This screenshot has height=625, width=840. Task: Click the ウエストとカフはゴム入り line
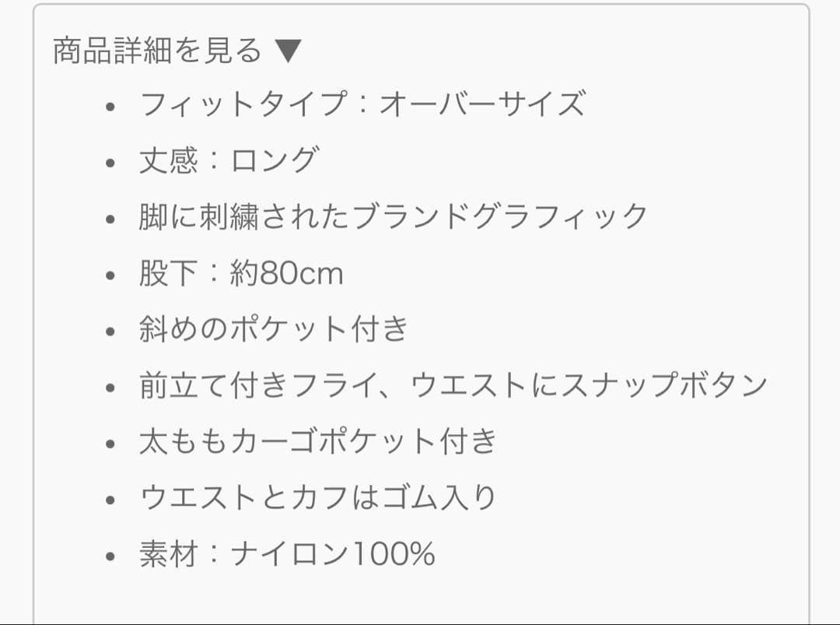317,498
